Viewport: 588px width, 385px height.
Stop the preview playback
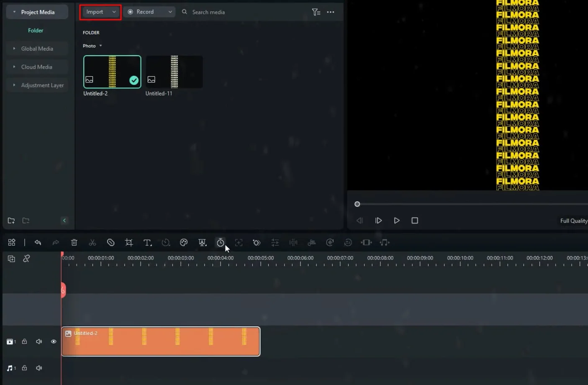click(415, 221)
